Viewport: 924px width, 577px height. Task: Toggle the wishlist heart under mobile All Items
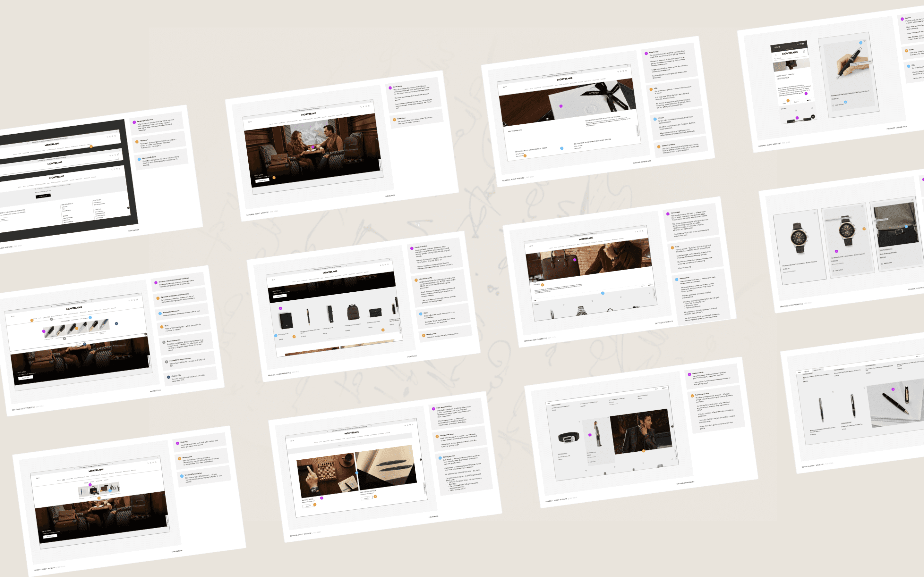796,111
